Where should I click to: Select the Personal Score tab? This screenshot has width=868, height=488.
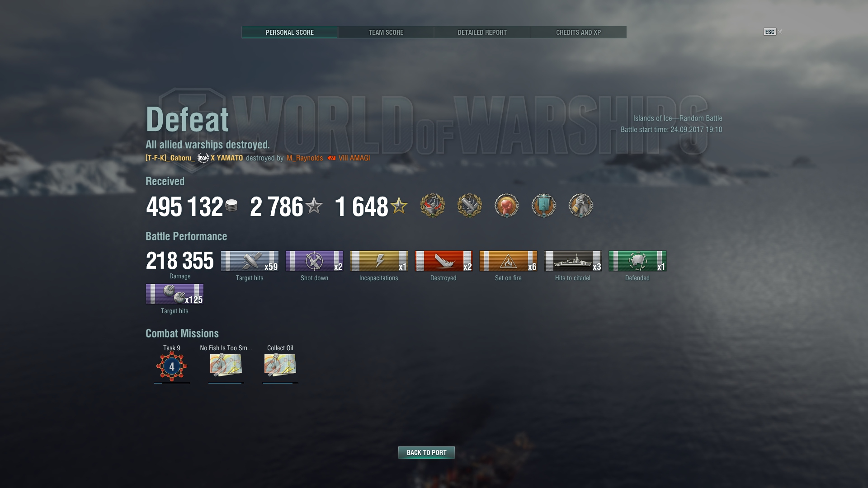click(x=289, y=33)
